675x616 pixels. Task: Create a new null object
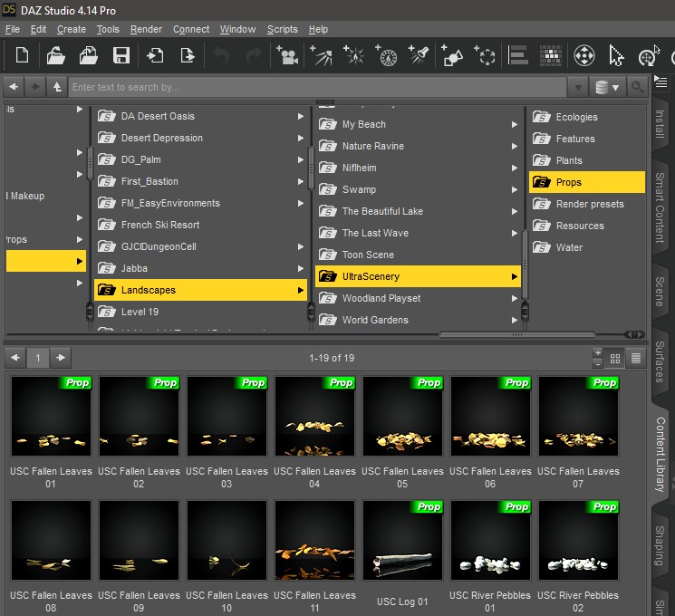[x=485, y=55]
